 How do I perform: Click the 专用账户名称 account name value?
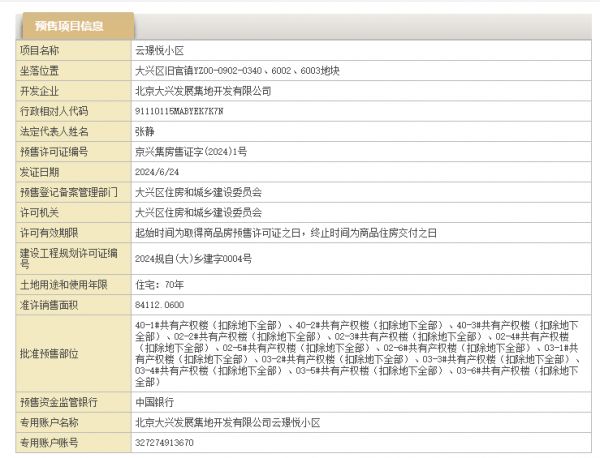(227, 423)
